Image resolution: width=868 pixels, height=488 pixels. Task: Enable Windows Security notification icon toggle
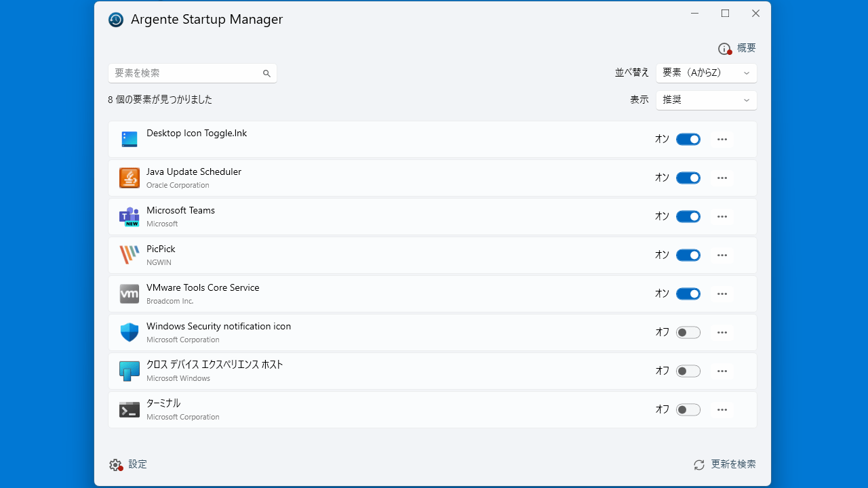click(688, 332)
